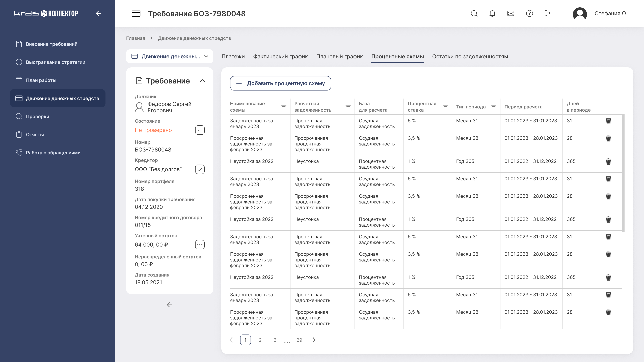The width and height of the screenshot is (644, 362).
Task: Edit creditor ООО «Без долгов» pencil icon
Action: (x=200, y=169)
